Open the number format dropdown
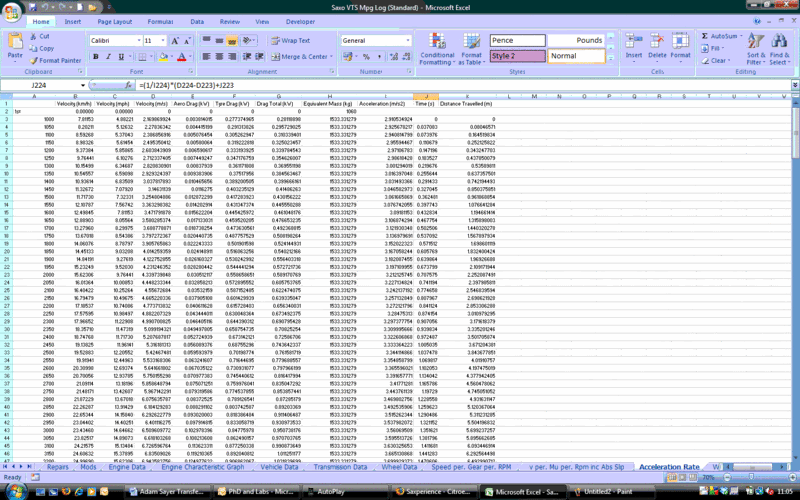The height and width of the screenshot is (500, 800). pyautogui.click(x=408, y=41)
